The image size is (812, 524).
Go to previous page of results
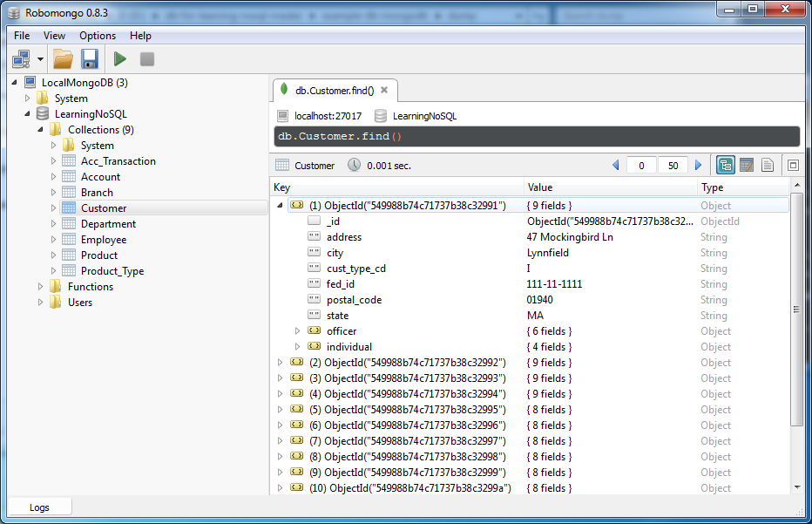[616, 166]
